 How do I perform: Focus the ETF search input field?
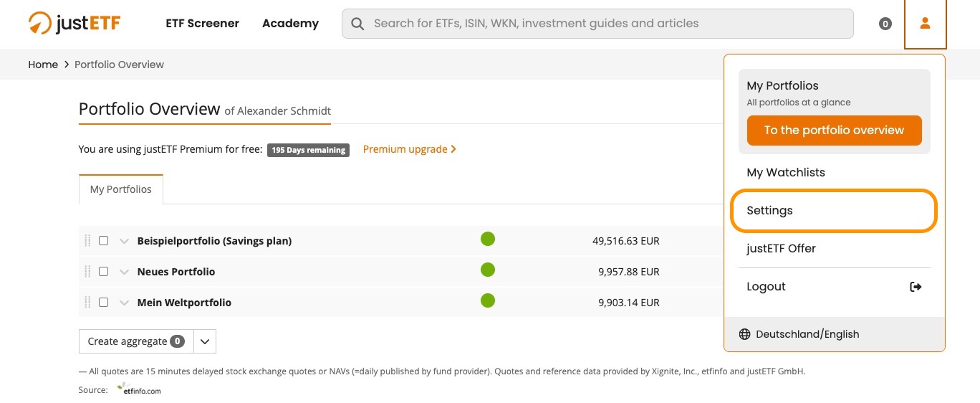(x=609, y=24)
